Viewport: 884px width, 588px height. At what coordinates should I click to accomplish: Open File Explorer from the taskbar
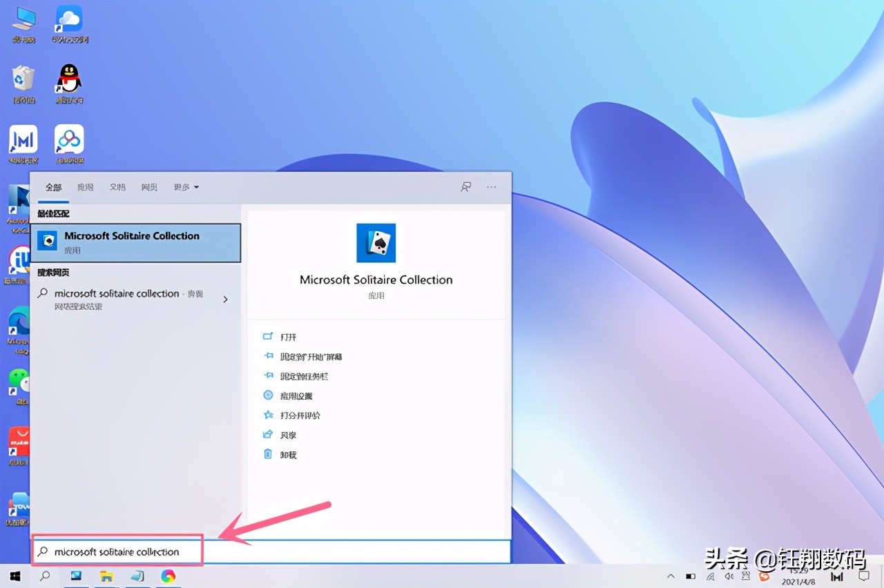coord(106,576)
